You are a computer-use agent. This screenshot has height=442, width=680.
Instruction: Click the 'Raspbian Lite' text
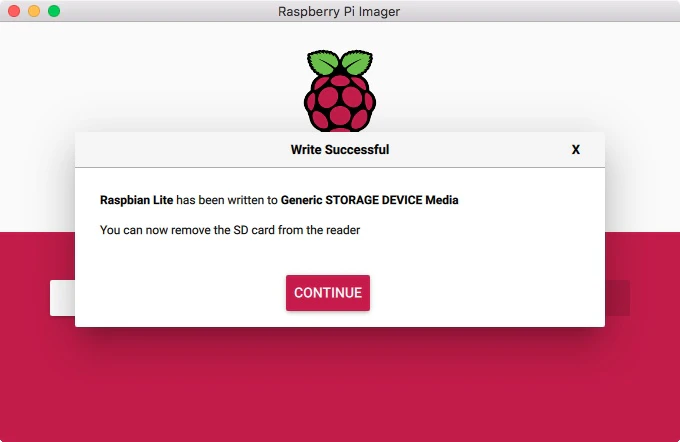[x=137, y=200]
